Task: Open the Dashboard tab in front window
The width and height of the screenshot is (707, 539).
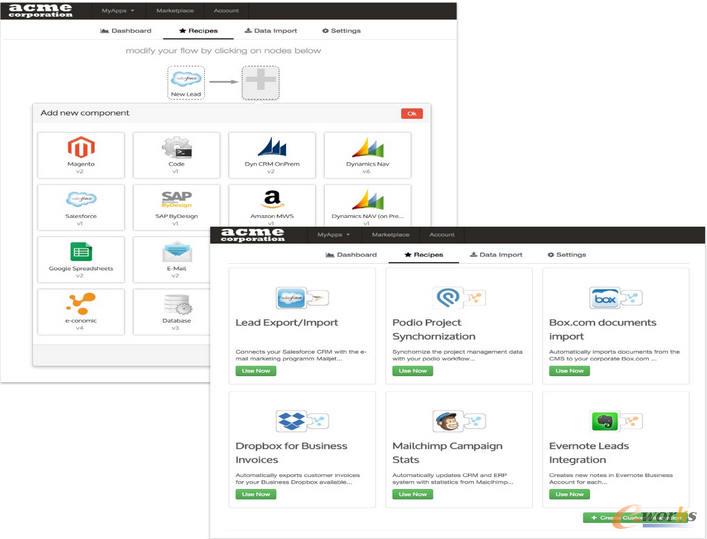Action: pyautogui.click(x=351, y=255)
